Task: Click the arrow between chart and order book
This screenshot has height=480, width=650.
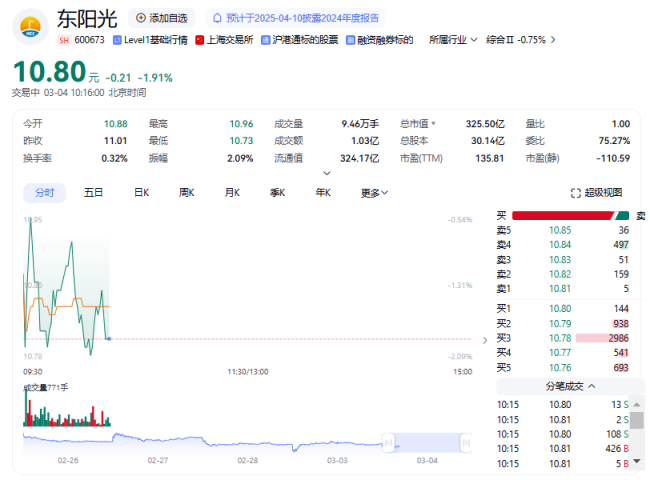Action: tap(485, 340)
